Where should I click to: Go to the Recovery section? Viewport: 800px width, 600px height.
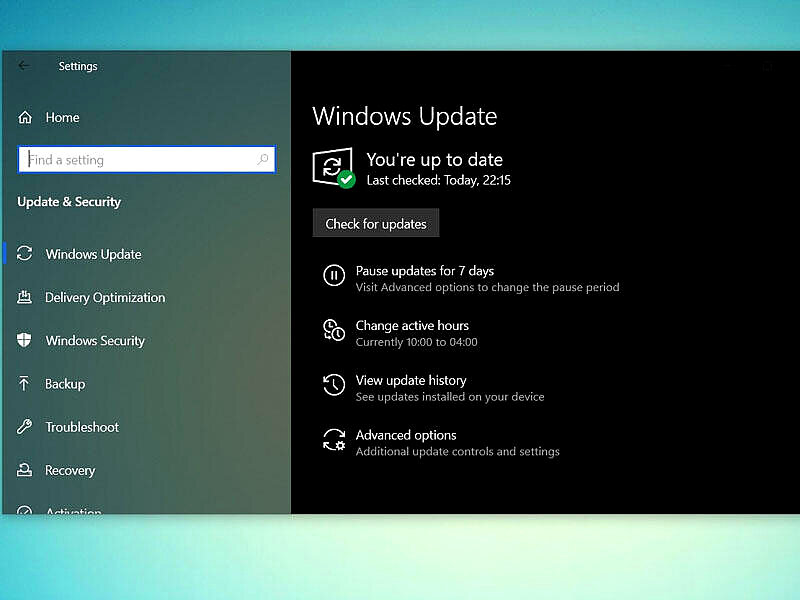70,471
